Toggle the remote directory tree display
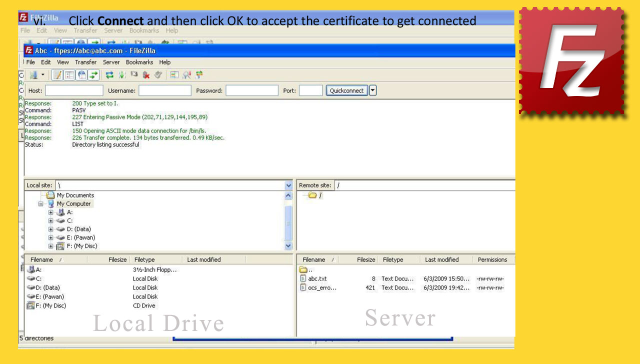This screenshot has height=364, width=640. coord(81,75)
